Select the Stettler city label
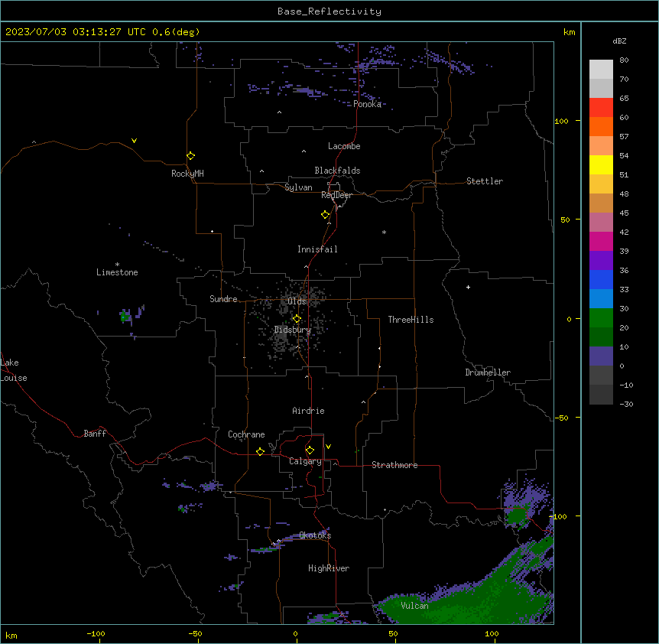 485,181
